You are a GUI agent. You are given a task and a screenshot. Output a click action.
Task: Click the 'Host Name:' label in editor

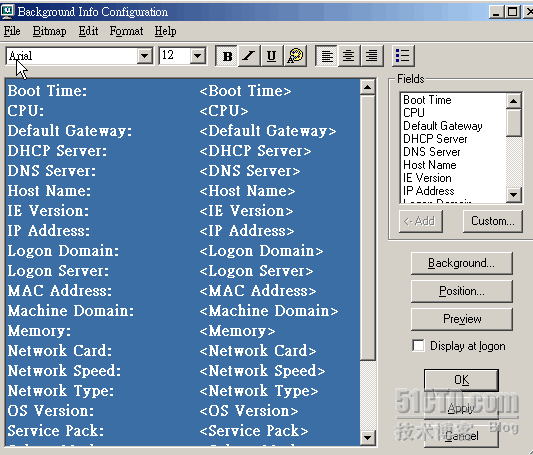click(x=49, y=191)
